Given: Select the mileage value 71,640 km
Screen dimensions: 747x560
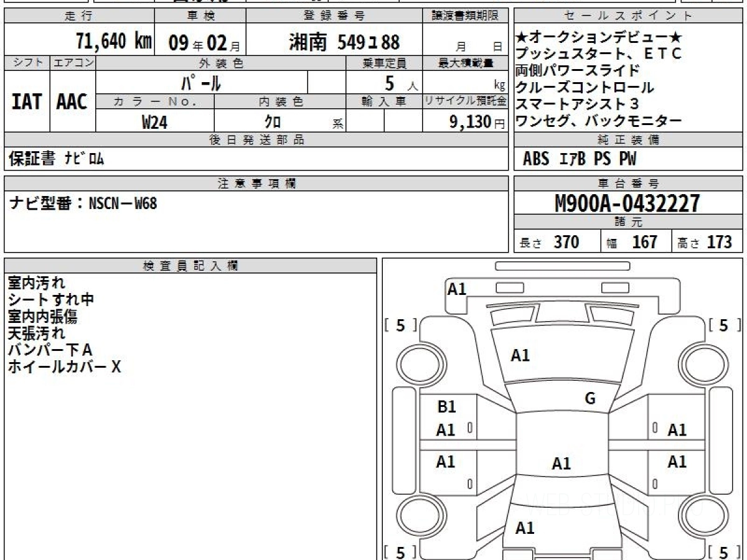Looking at the screenshot, I should tap(114, 41).
